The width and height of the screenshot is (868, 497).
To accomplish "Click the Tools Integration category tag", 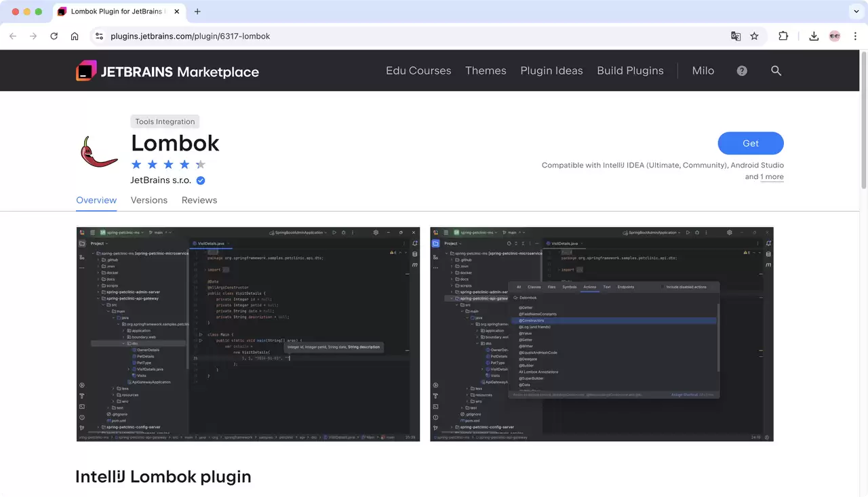I will point(165,121).
